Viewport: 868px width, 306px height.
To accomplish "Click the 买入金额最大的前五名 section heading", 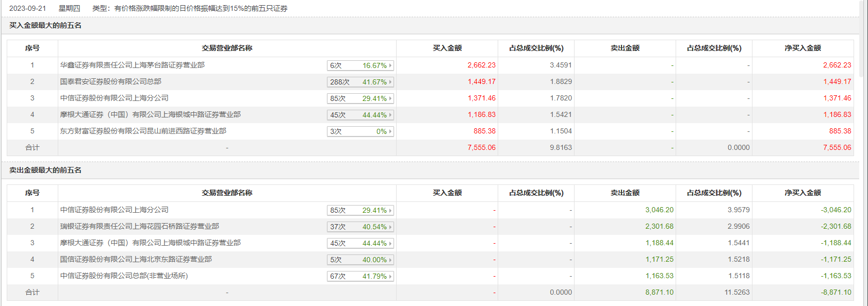I will [x=45, y=26].
